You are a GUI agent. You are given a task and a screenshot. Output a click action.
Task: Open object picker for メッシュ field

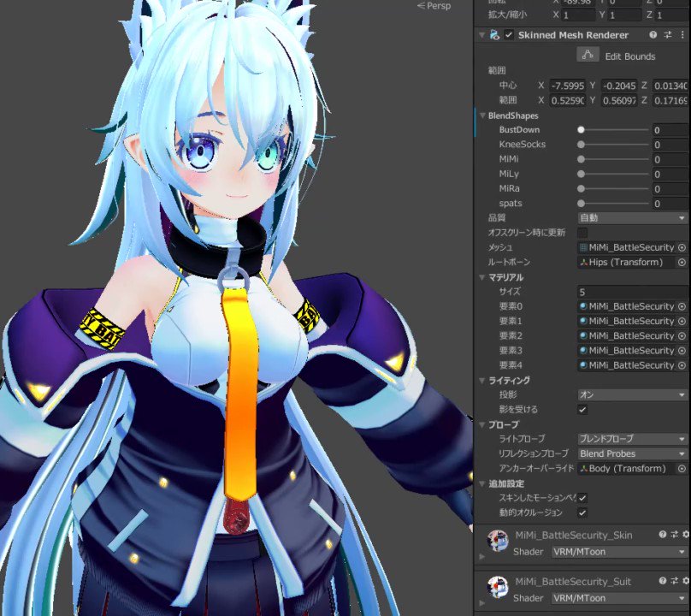682,247
